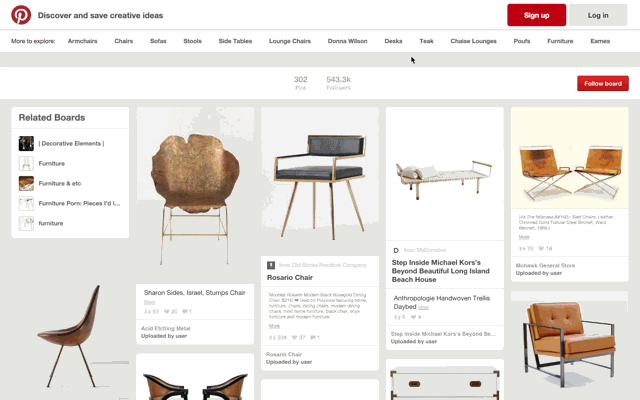Click the Sign up button
This screenshot has width=640, height=400.
(x=536, y=15)
